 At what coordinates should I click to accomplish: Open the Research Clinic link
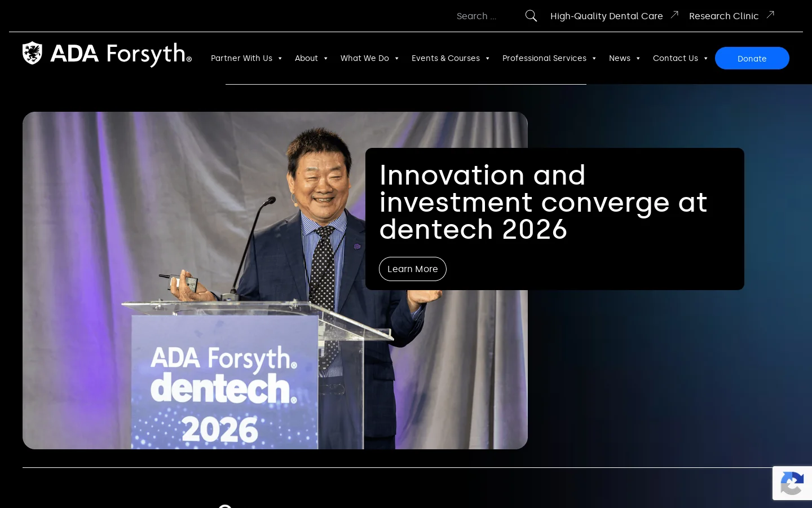724,16
